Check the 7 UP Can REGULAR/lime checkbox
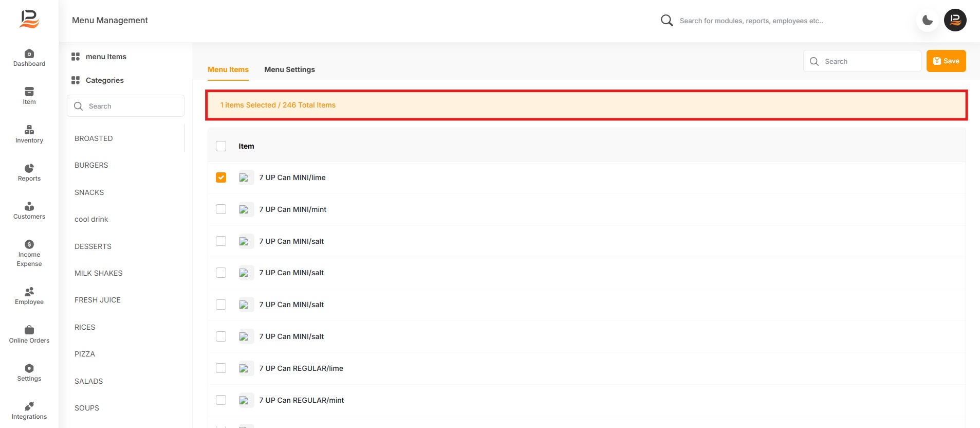This screenshot has height=428, width=980. pos(221,368)
